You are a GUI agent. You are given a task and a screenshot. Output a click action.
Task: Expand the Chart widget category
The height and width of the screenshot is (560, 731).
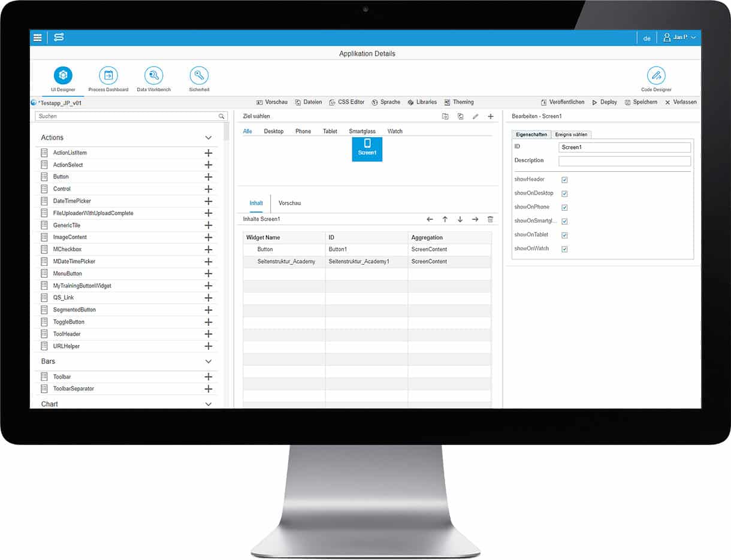(209, 404)
